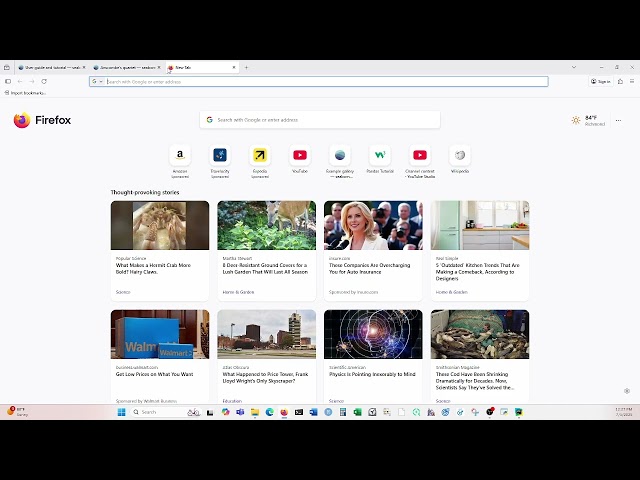Click Import bookmarks in bookmarks toolbar
Image resolution: width=640 pixels, height=480 pixels.
(27, 92)
